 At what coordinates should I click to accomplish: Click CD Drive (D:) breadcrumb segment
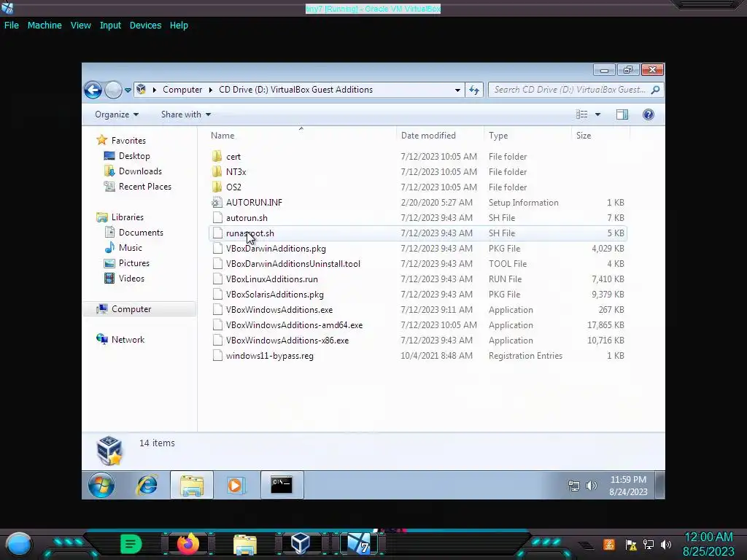296,90
